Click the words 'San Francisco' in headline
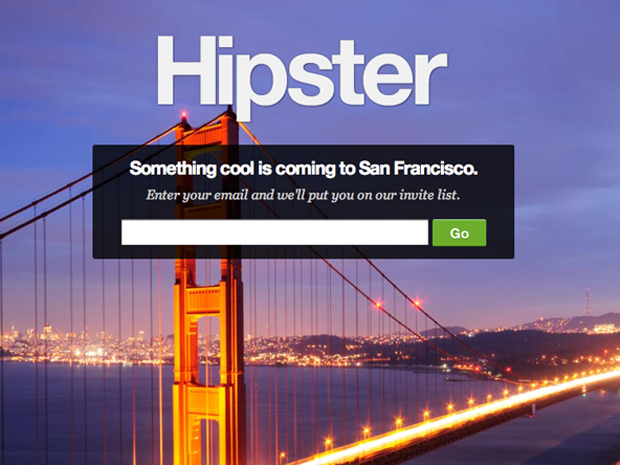 [x=418, y=168]
